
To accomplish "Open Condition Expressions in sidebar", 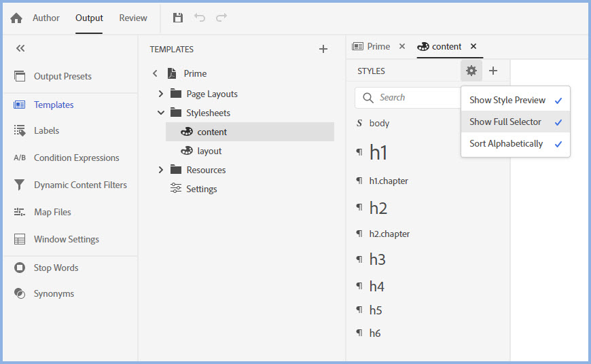I will tap(76, 158).
